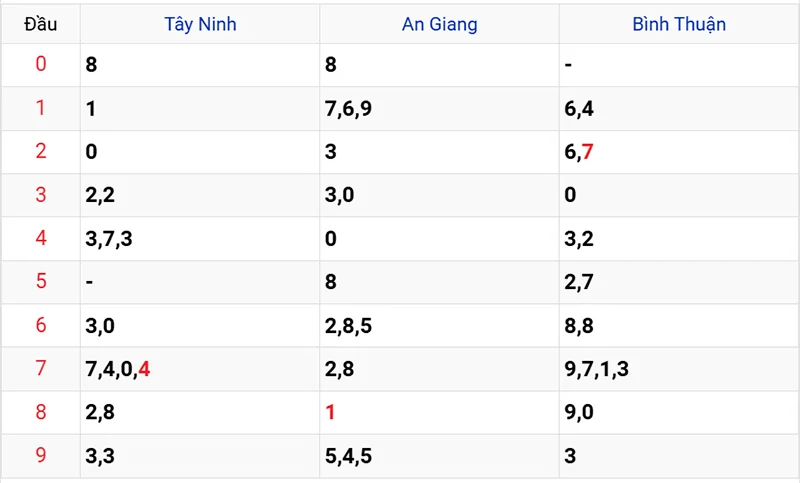This screenshot has height=483, width=800.
Task: Select row label 0 in the Đầu column
Action: (41, 65)
